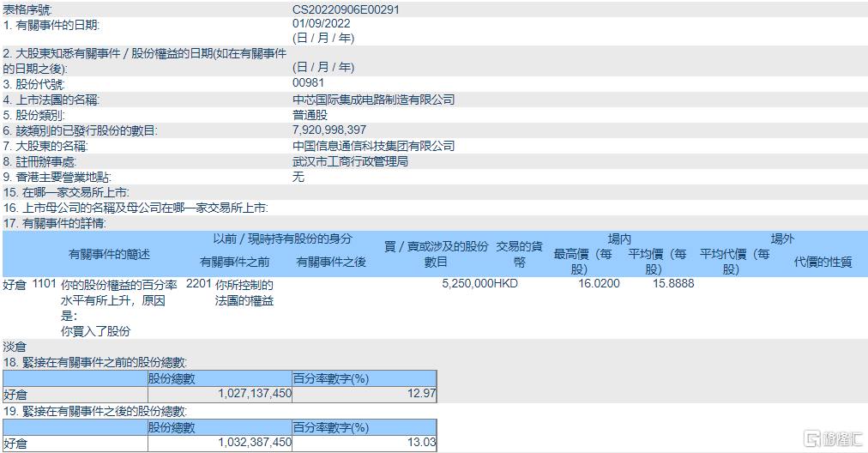Select pre-event total 1,027,137,450
Viewport: 868px width, 453px height.
(255, 394)
